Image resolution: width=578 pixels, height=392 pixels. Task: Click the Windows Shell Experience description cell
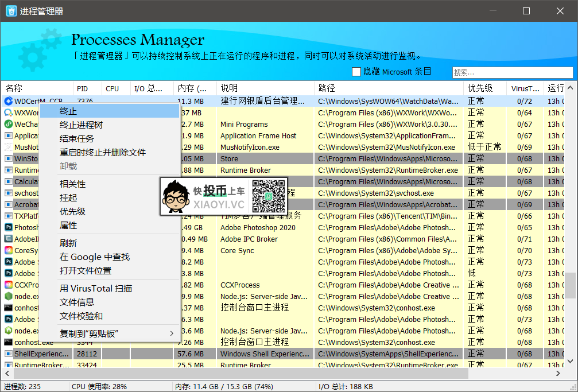click(x=265, y=354)
